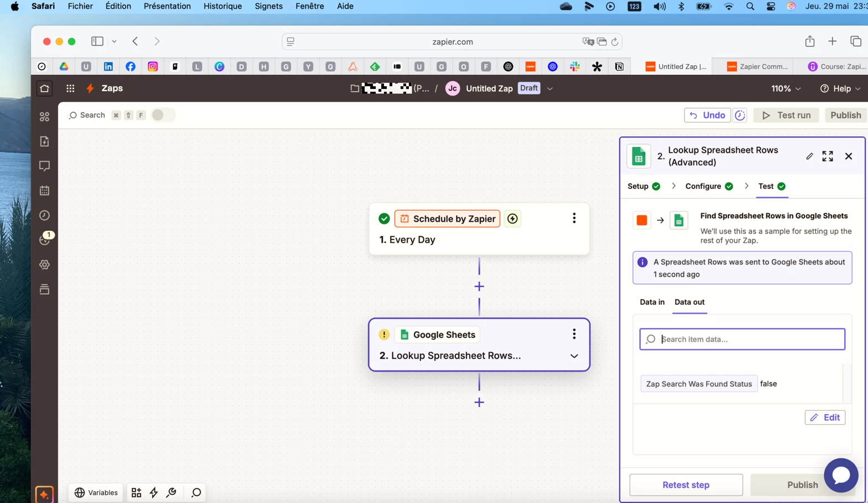868x503 pixels.
Task: Click pencil rename icon in step panel header
Action: pos(809,156)
